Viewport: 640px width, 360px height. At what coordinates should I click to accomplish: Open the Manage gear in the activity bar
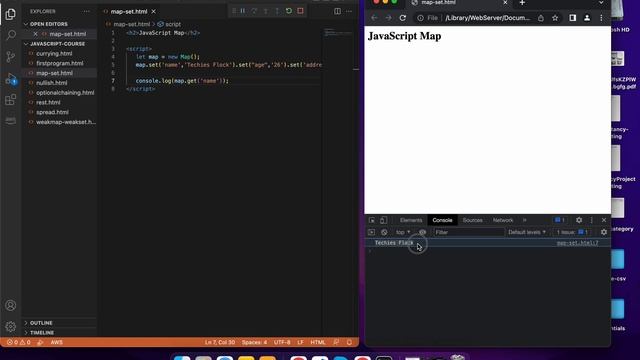pos(11,327)
